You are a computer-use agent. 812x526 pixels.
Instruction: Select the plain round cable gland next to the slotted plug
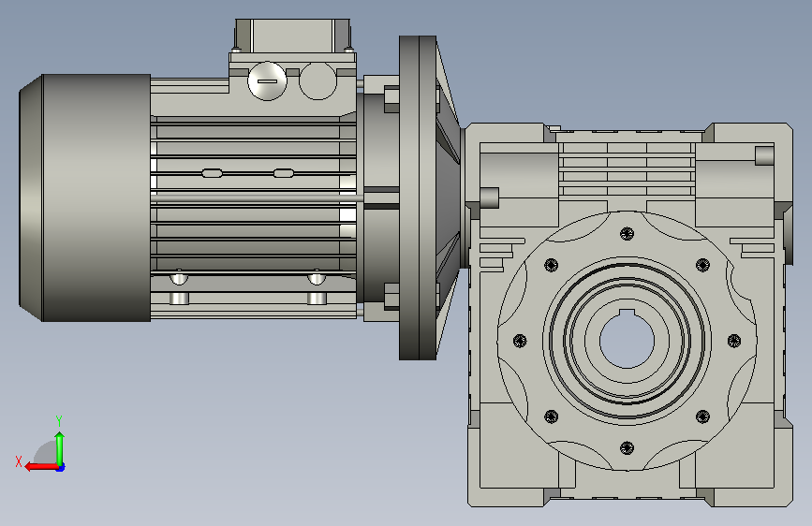(x=318, y=80)
